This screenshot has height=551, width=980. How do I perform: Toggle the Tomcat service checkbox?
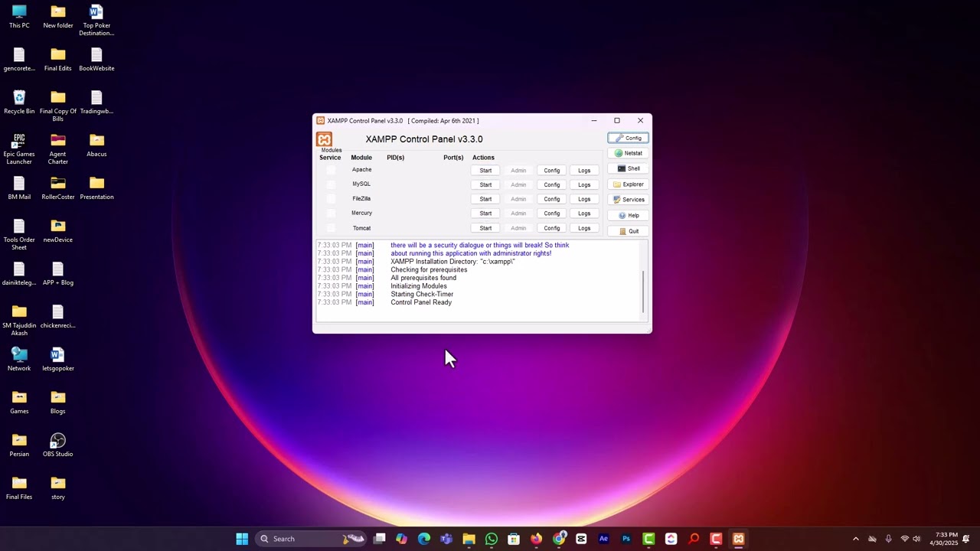(331, 228)
